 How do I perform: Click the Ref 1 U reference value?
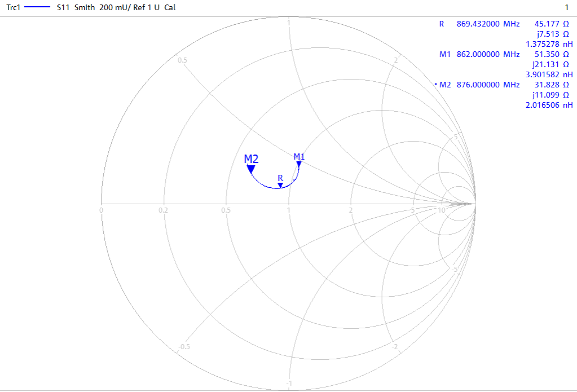pyautogui.click(x=147, y=8)
